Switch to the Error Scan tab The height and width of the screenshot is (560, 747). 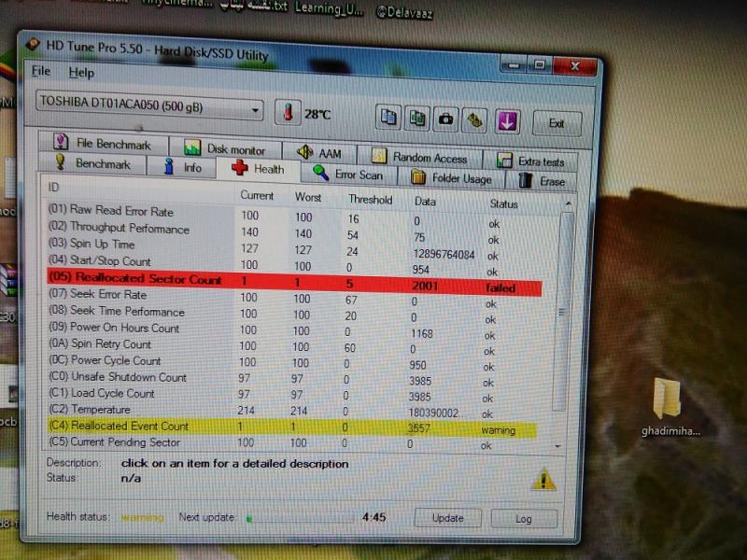coord(348,175)
